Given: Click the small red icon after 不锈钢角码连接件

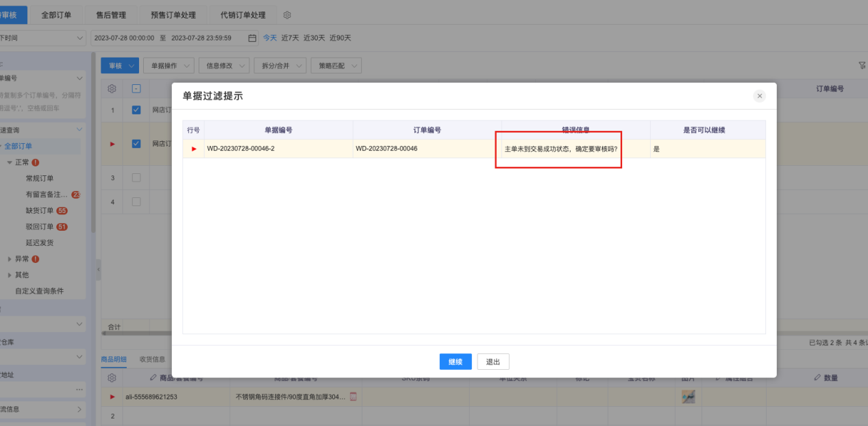Looking at the screenshot, I should 354,396.
